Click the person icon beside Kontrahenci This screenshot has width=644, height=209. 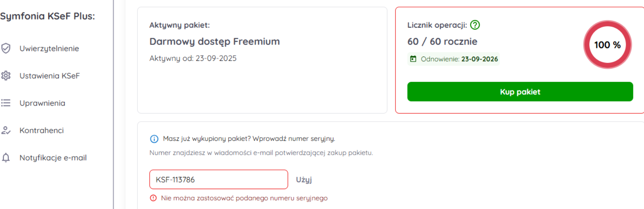click(6, 130)
